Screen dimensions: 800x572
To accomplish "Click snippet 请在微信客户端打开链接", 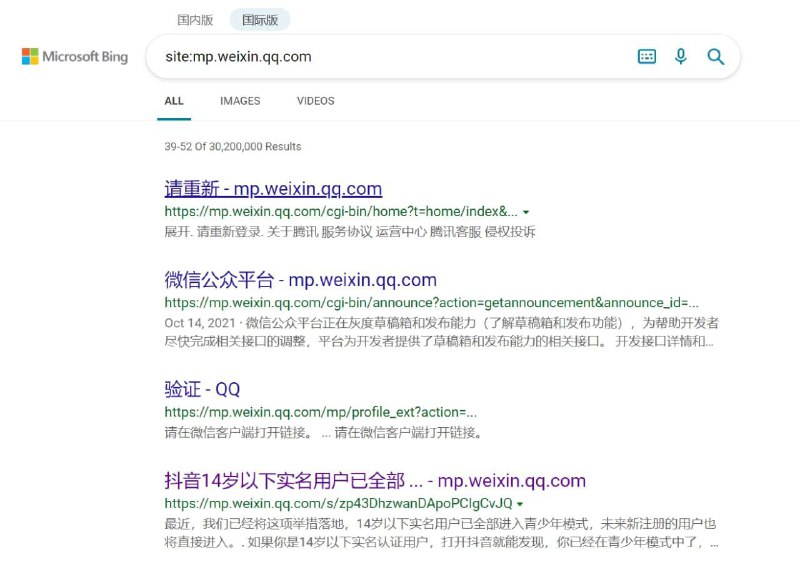I will (323, 433).
